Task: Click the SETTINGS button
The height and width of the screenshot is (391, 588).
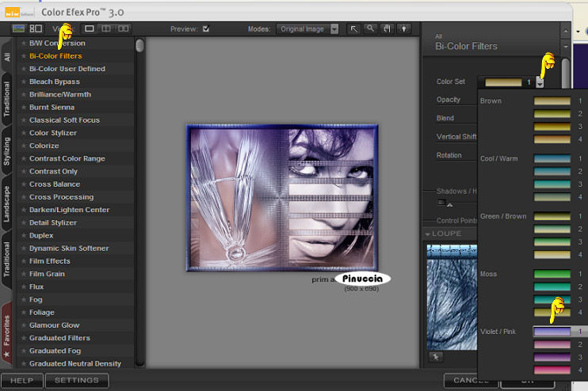Action: pos(77,381)
